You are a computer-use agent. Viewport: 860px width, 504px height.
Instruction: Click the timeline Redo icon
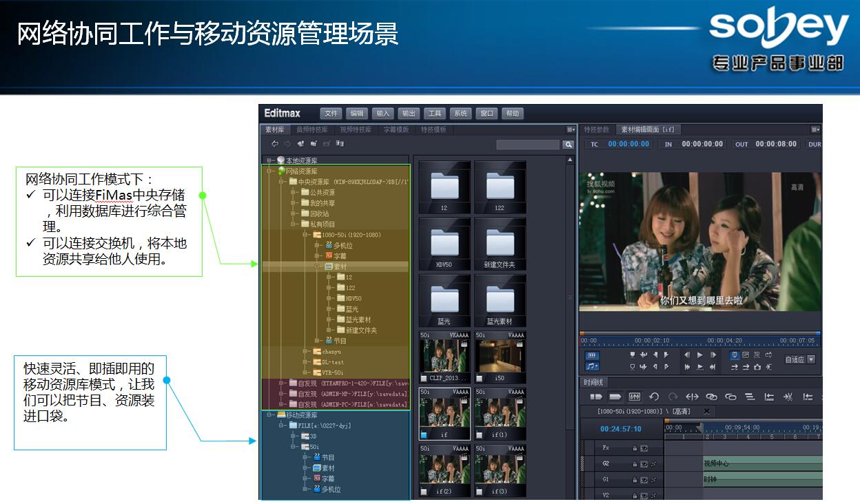click(673, 397)
